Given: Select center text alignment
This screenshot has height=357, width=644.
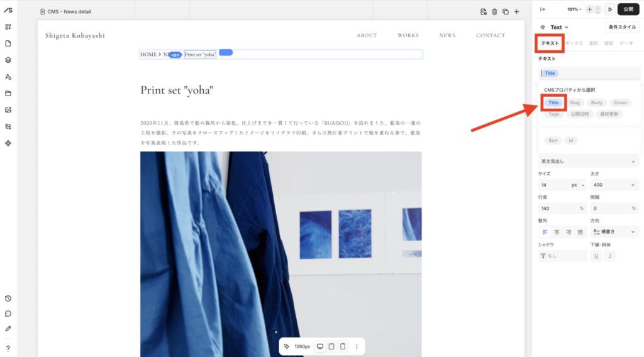Looking at the screenshot, I should (x=557, y=232).
